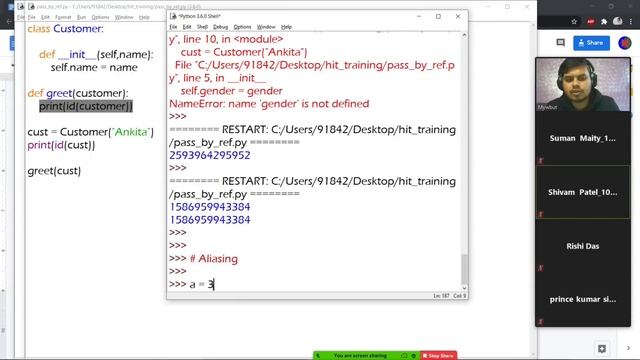640x360 pixels.
Task: Open the Shell menu in Python Shell
Action: pyautogui.click(x=202, y=27)
